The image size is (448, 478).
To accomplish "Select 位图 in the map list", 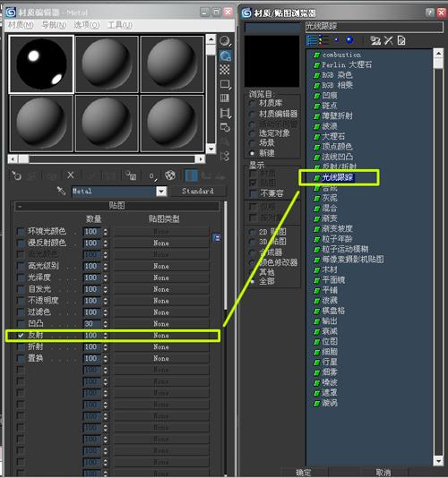I will point(330,341).
